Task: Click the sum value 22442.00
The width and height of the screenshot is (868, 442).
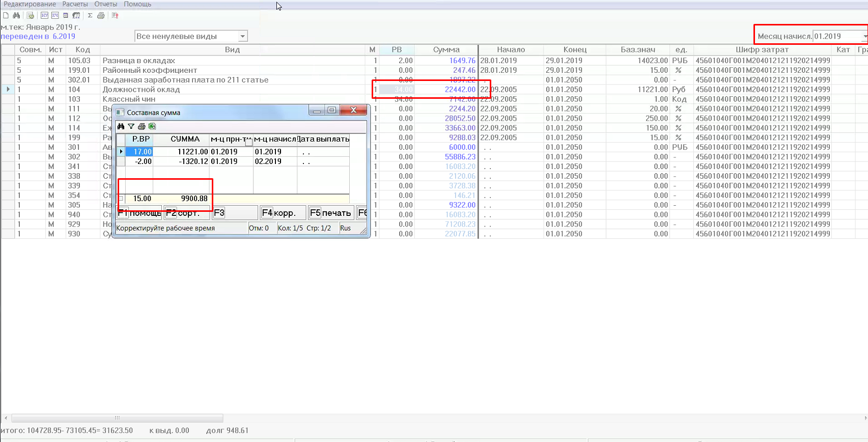Action: point(460,90)
